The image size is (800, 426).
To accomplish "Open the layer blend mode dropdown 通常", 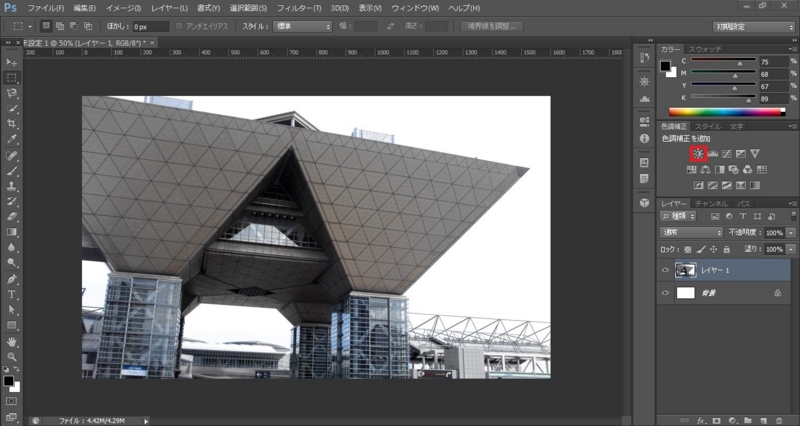I will (691, 232).
